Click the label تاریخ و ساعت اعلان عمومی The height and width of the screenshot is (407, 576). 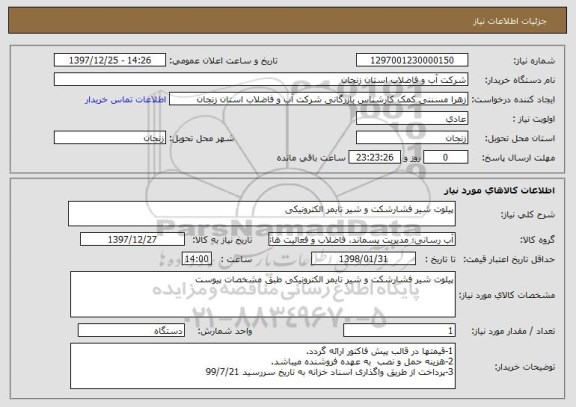[x=223, y=61]
